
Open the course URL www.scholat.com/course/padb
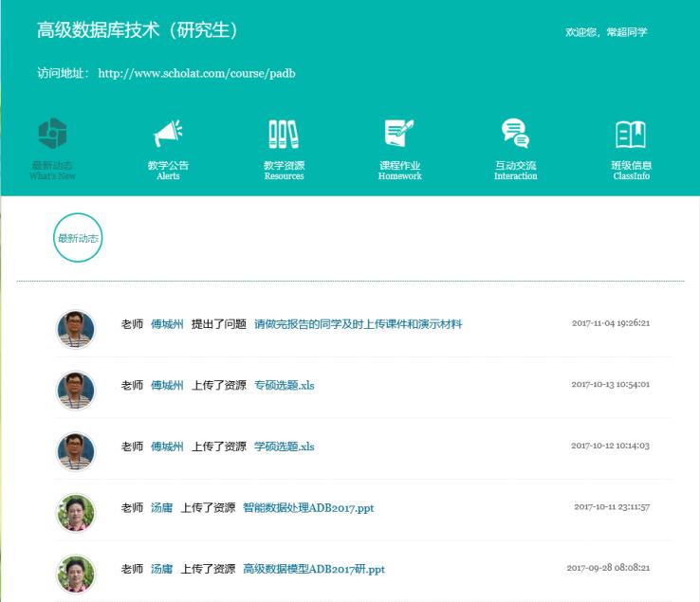[196, 73]
